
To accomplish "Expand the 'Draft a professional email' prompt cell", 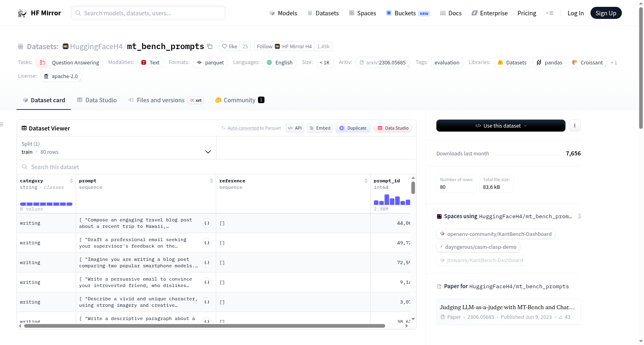I will (207, 243).
